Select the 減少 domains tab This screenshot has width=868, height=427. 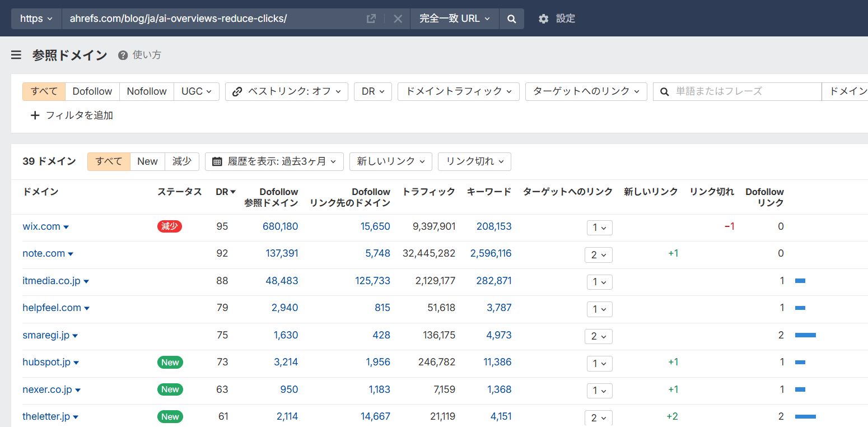tap(182, 161)
